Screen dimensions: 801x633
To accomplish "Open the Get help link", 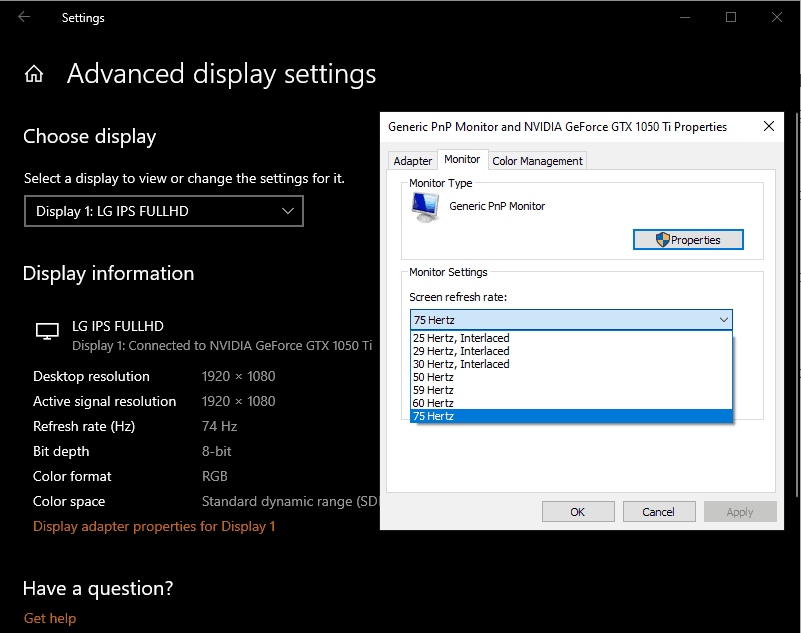I will click(x=50, y=618).
